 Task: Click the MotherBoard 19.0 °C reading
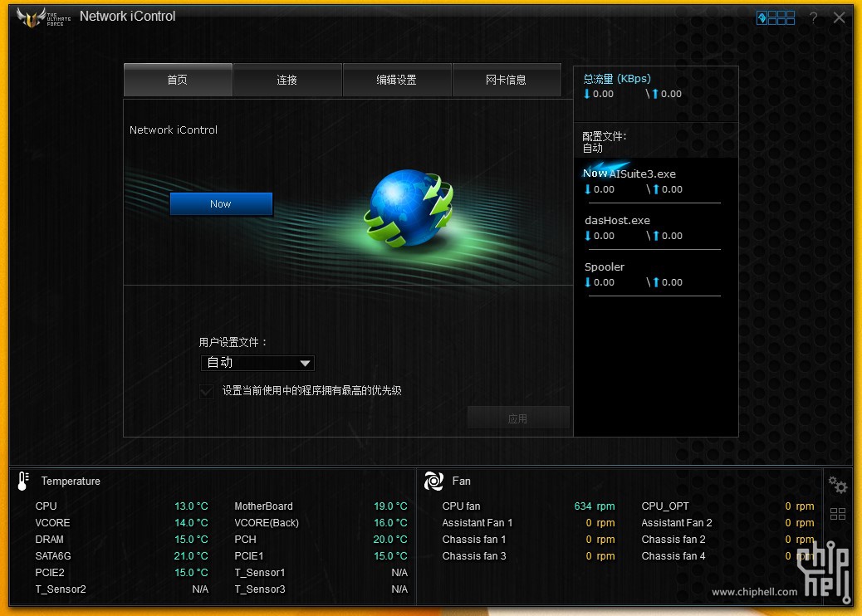(x=390, y=506)
